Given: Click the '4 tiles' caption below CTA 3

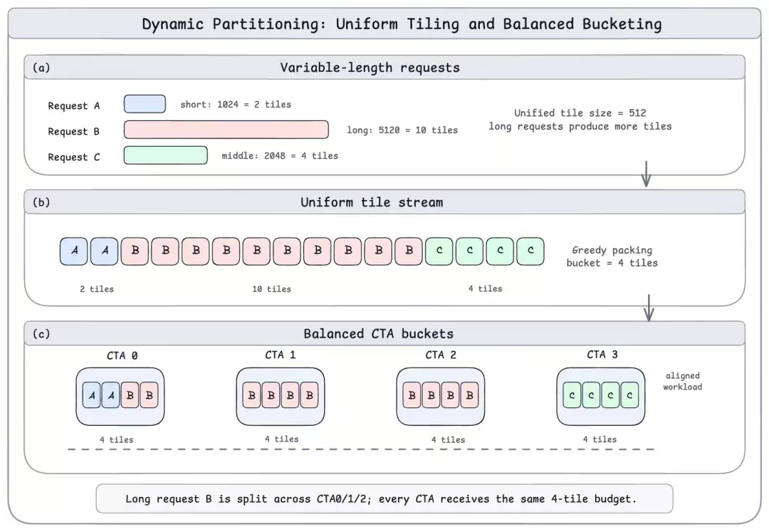Looking at the screenshot, I should [x=600, y=439].
